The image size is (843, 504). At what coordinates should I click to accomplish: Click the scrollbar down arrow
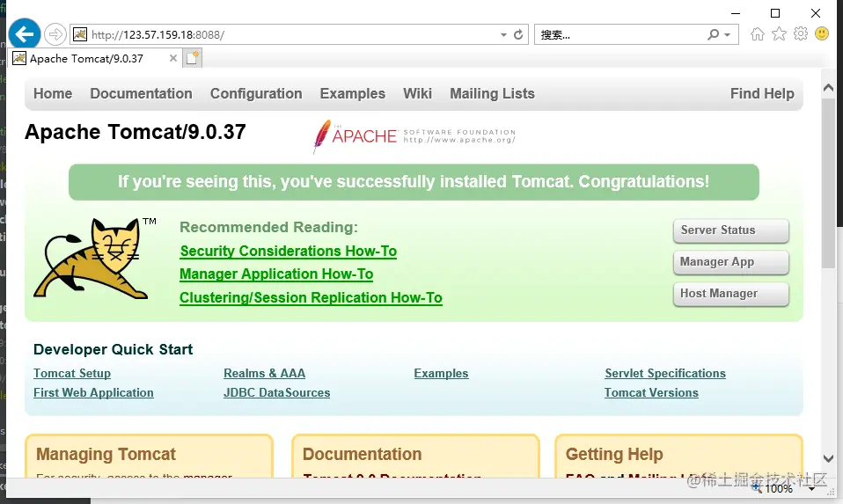[829, 459]
